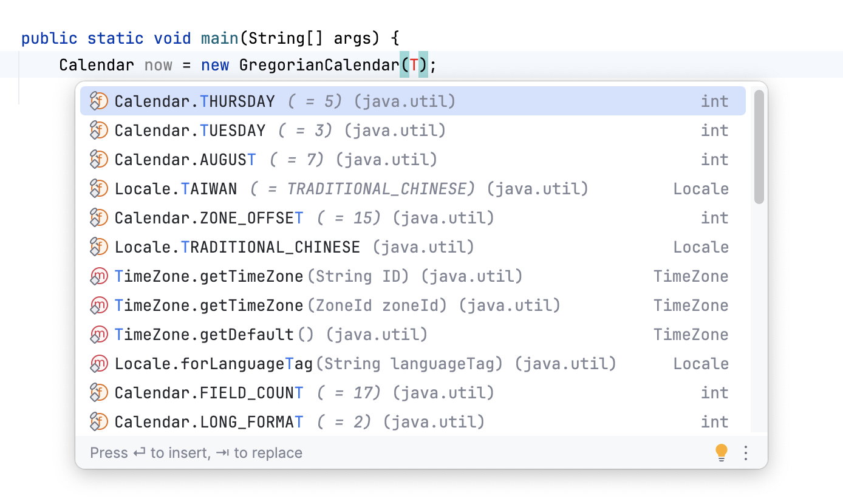843x504 pixels.
Task: Click the lightbulb icon in popup footer
Action: pos(721,452)
